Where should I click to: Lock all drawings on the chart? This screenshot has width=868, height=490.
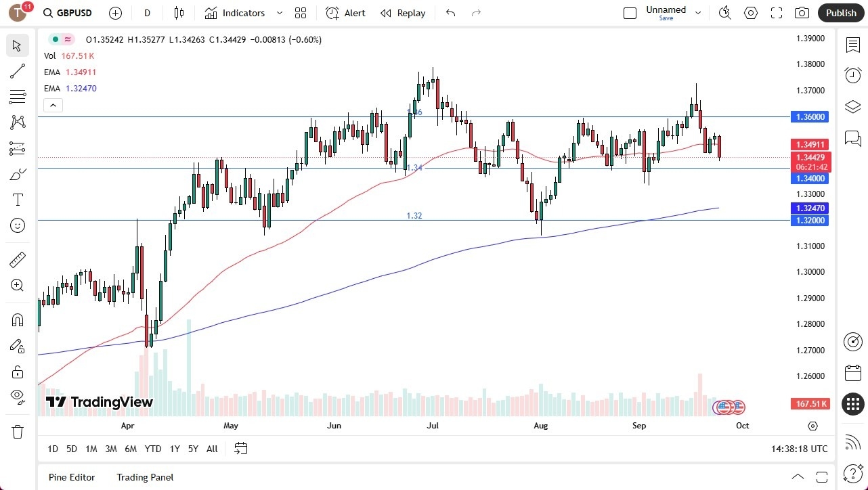click(18, 372)
